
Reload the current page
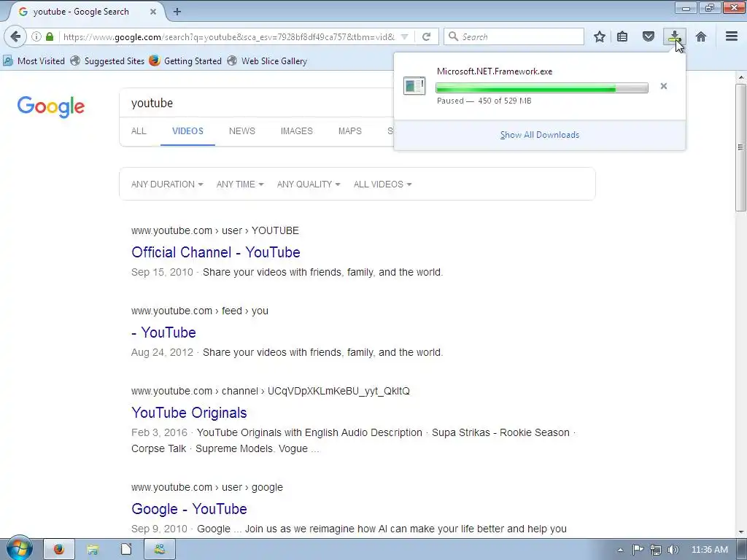point(426,36)
